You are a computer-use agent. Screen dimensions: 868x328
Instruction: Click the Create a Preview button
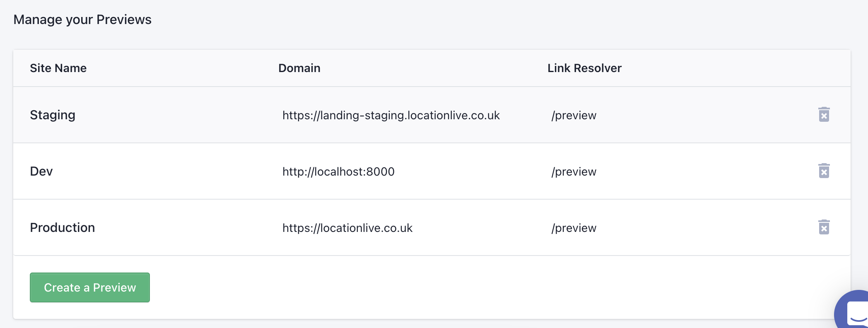pos(89,287)
